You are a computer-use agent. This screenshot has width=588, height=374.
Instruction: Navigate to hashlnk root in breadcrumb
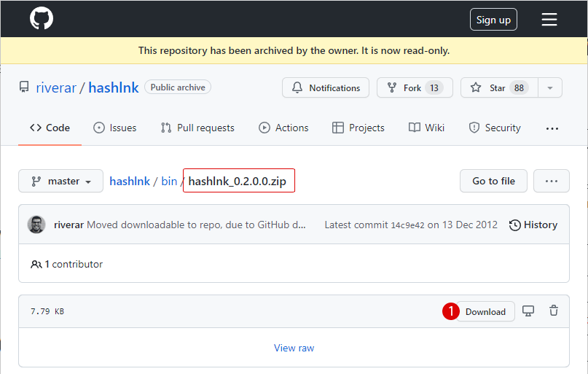130,182
